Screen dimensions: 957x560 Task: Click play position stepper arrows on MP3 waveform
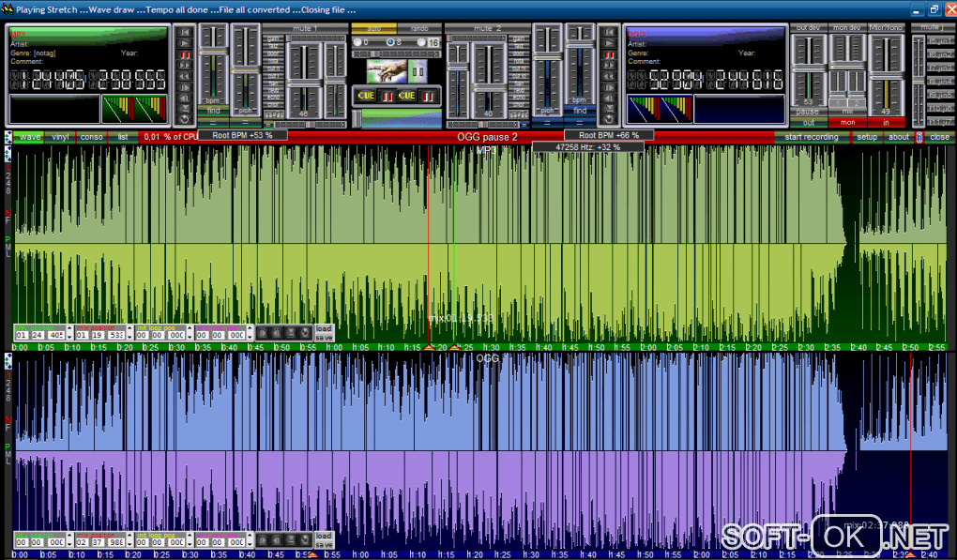pos(69,333)
